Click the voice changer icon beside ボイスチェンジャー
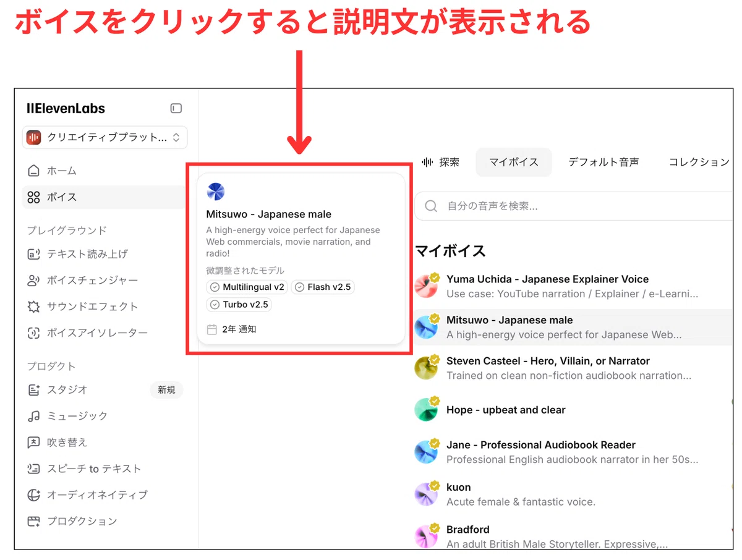This screenshot has width=742, height=560. [x=33, y=281]
